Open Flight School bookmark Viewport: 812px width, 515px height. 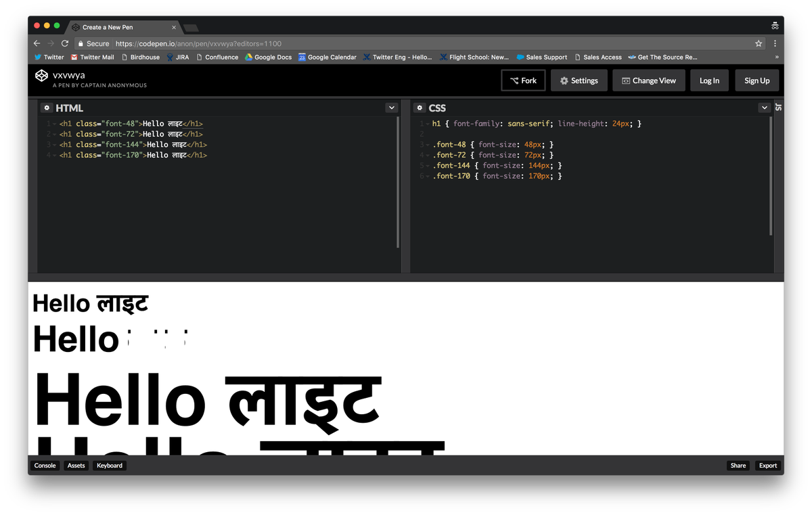(x=474, y=58)
